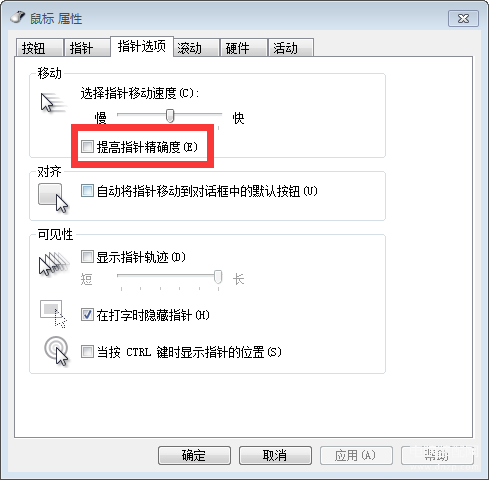The height and width of the screenshot is (480, 489).
Task: Enable 显示指针轨迹 checkbox
Action: (x=87, y=257)
